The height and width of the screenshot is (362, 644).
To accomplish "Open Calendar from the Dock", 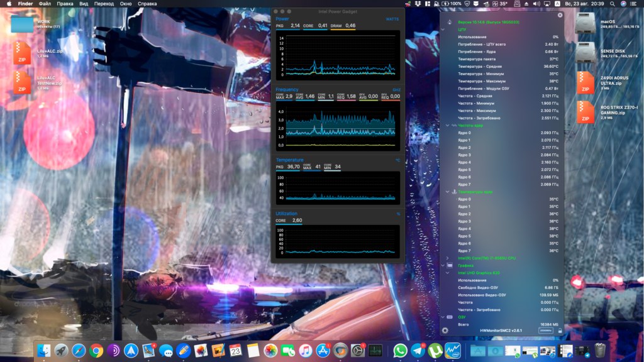I will click(x=236, y=351).
